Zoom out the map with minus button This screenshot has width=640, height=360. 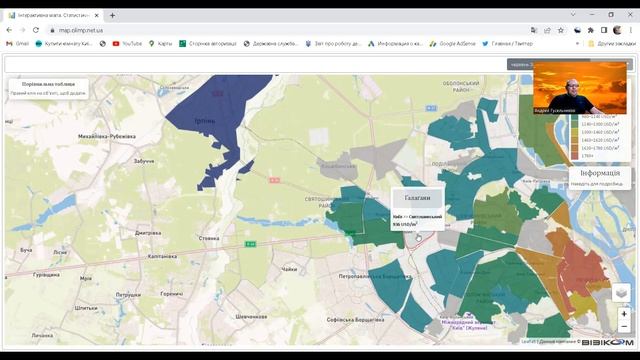pyautogui.click(x=624, y=327)
